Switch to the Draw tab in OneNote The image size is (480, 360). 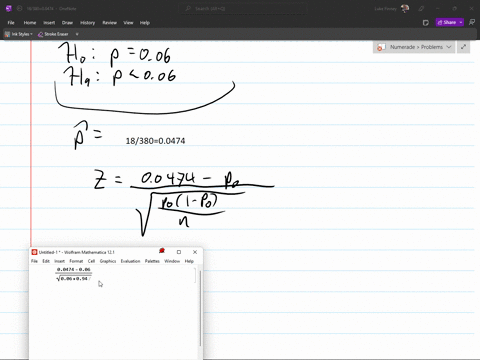[67, 23]
